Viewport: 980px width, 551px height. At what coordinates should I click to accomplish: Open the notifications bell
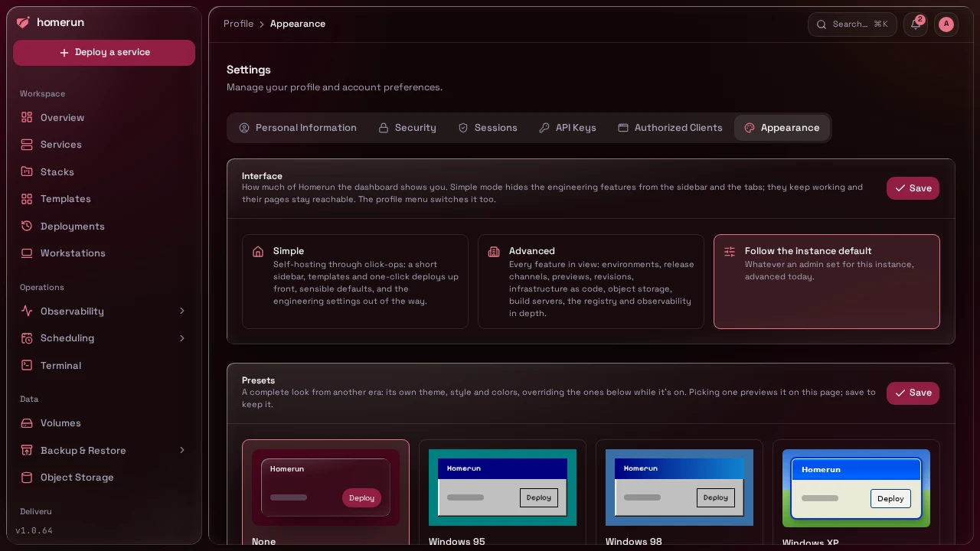[x=916, y=24]
